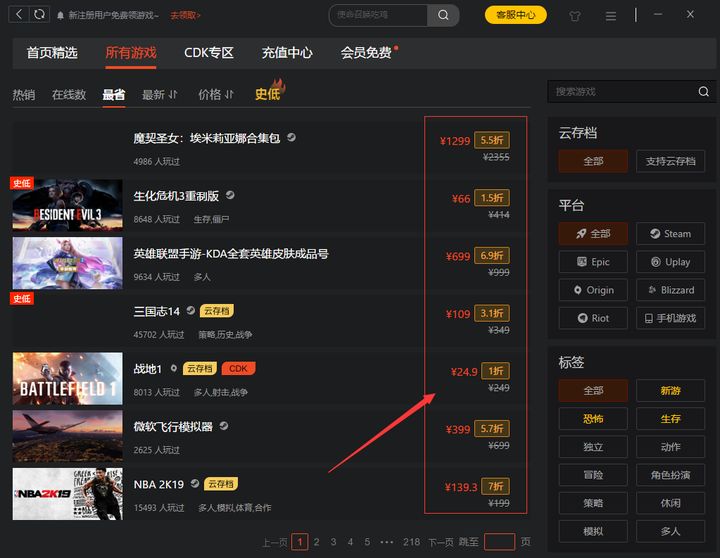Select 全部 under 云存档 filter
Image resolution: width=720 pixels, height=558 pixels.
(x=593, y=161)
